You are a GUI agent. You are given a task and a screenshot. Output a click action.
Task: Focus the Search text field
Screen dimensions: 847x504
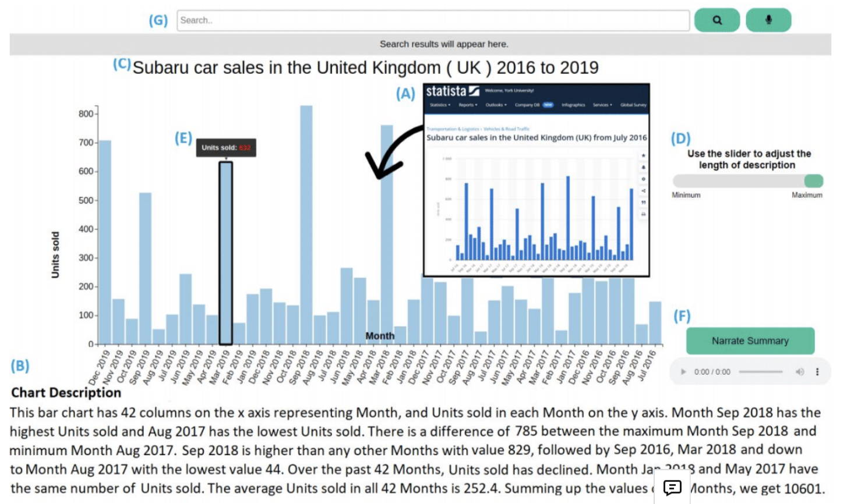pos(433,20)
